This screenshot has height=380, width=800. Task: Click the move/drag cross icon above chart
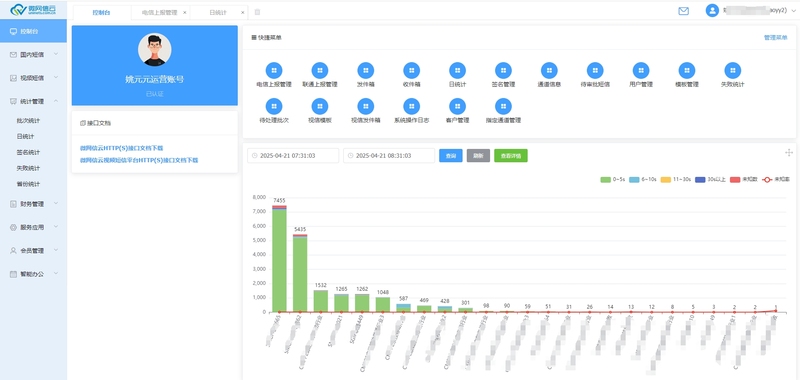tap(789, 153)
